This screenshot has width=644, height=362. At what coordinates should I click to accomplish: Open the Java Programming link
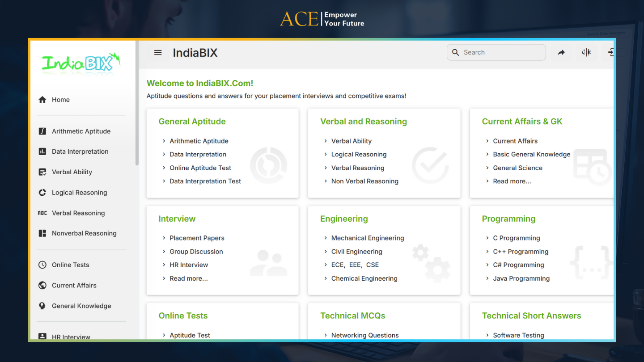pyautogui.click(x=521, y=278)
